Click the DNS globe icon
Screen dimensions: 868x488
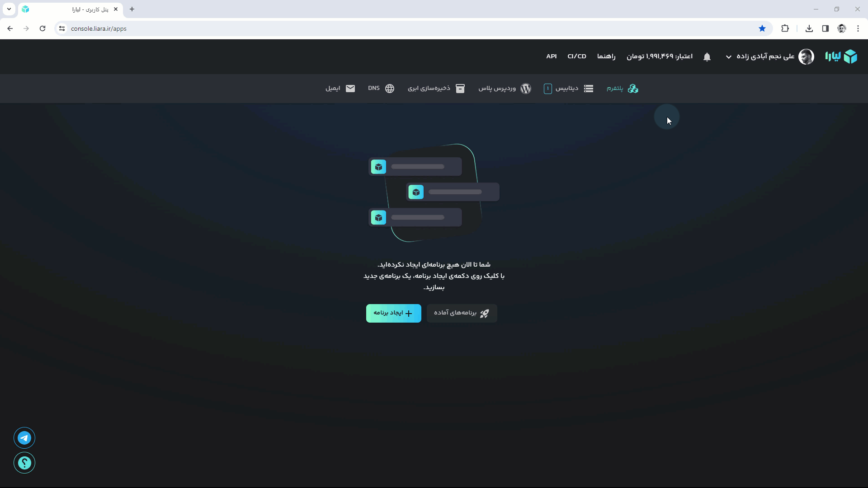[x=390, y=89]
